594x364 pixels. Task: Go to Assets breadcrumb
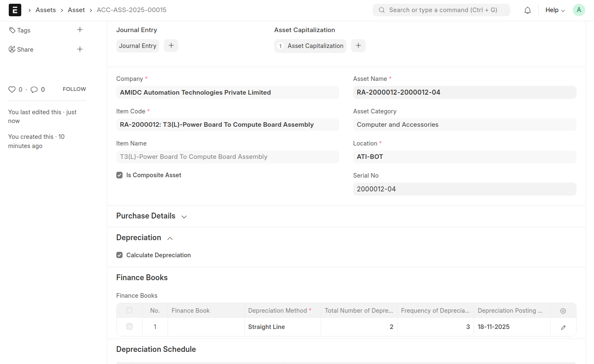click(45, 10)
